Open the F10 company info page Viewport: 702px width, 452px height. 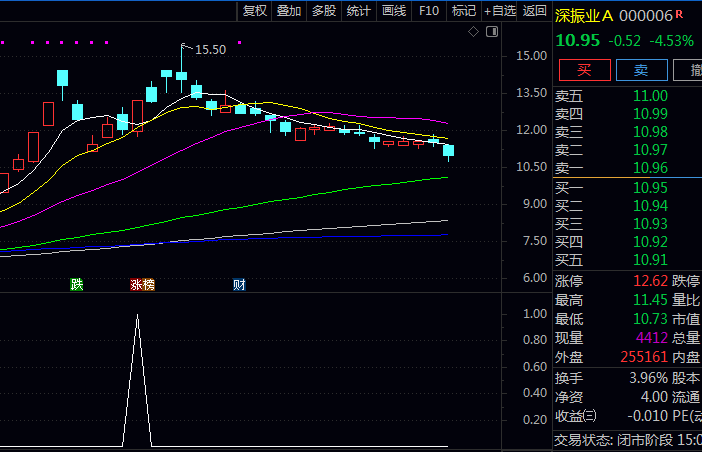pos(429,10)
